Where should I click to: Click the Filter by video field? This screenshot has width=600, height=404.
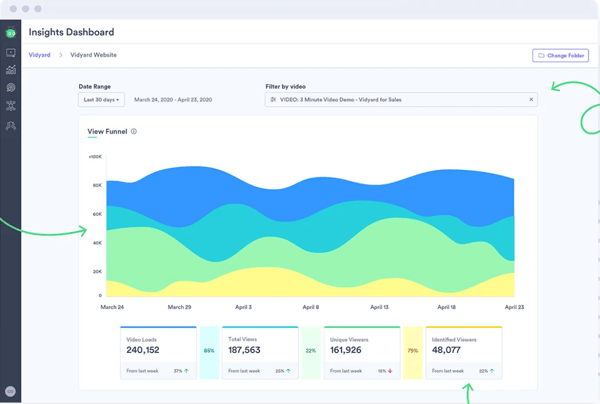click(x=401, y=99)
